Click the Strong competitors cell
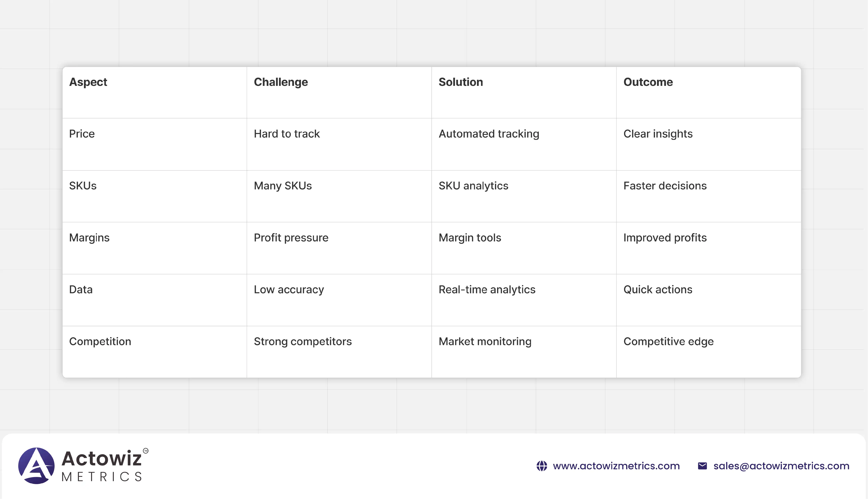This screenshot has height=499, width=868. tap(303, 341)
